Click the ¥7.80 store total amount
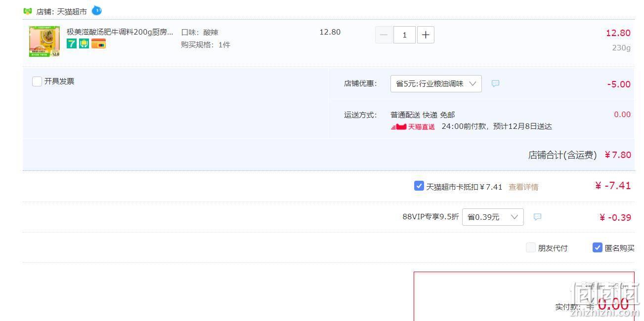The width and height of the screenshot is (644, 321). tap(618, 155)
